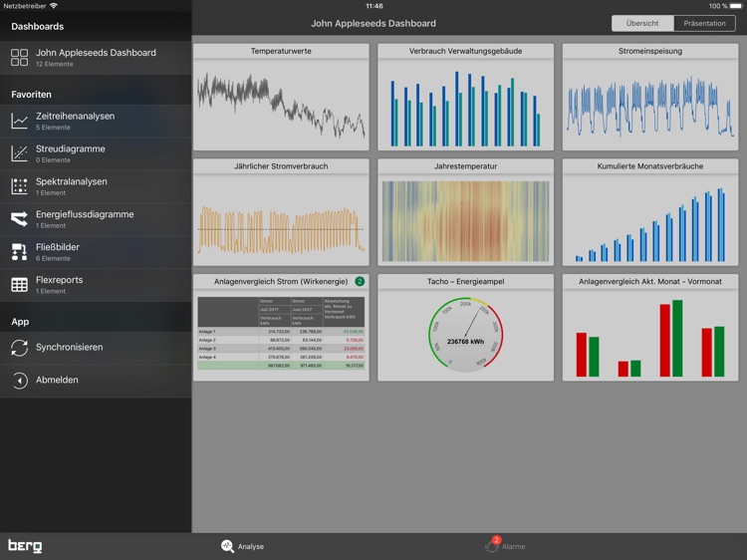Click the Analyse magnifier icon
Screen dimensions: 747x560
(227, 546)
